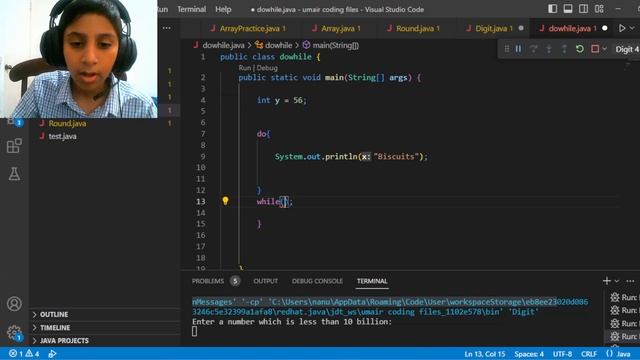Open the run options dropdown arrow
This screenshot has height=360, width=640.
click(x=632, y=28)
